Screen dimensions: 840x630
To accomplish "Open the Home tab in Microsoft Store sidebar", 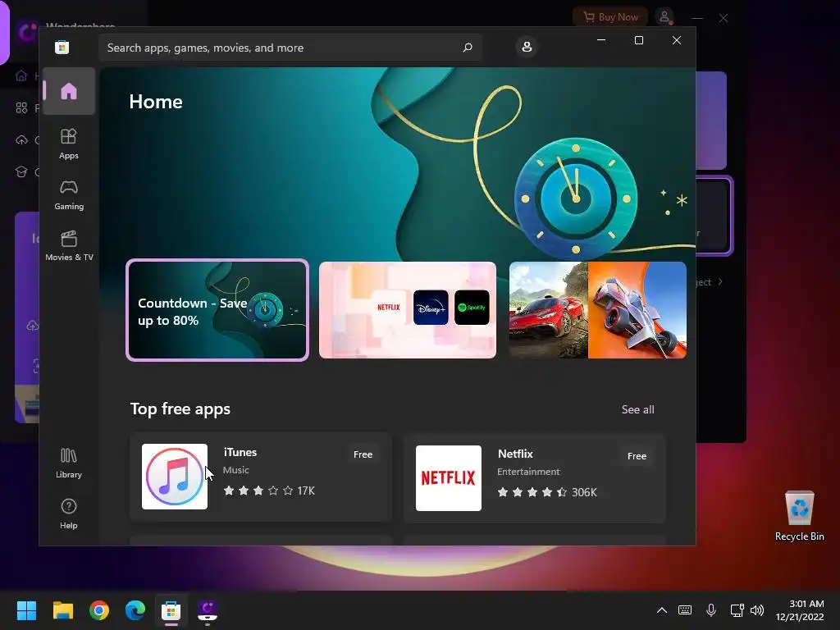I will click(x=69, y=91).
